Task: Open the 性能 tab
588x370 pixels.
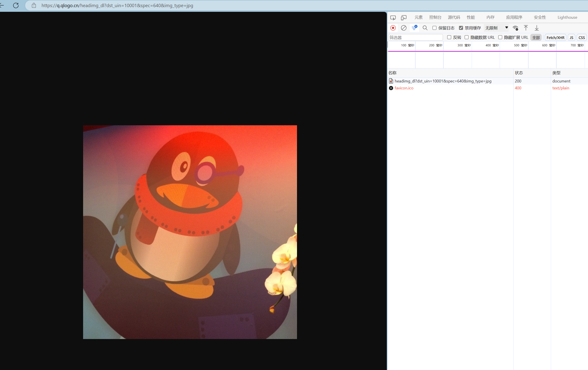Action: point(471,17)
